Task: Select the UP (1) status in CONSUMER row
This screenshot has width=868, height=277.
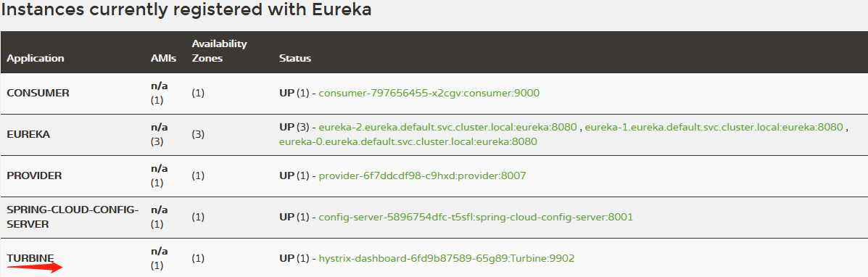Action: coord(294,93)
